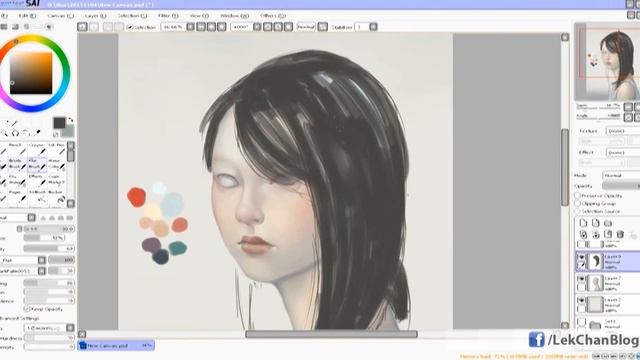Select the Eyedropper color picker tool

[38, 133]
